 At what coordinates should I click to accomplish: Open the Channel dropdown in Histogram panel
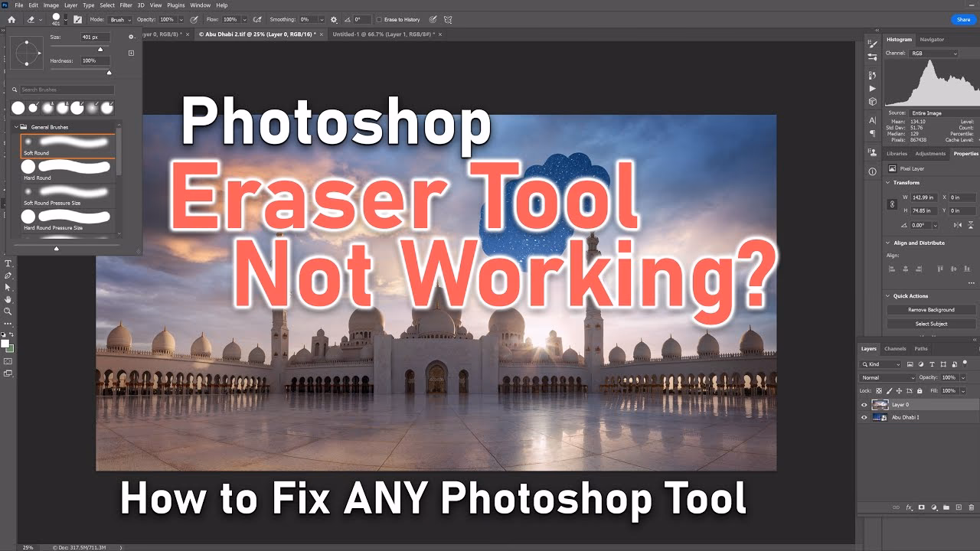[x=933, y=52]
